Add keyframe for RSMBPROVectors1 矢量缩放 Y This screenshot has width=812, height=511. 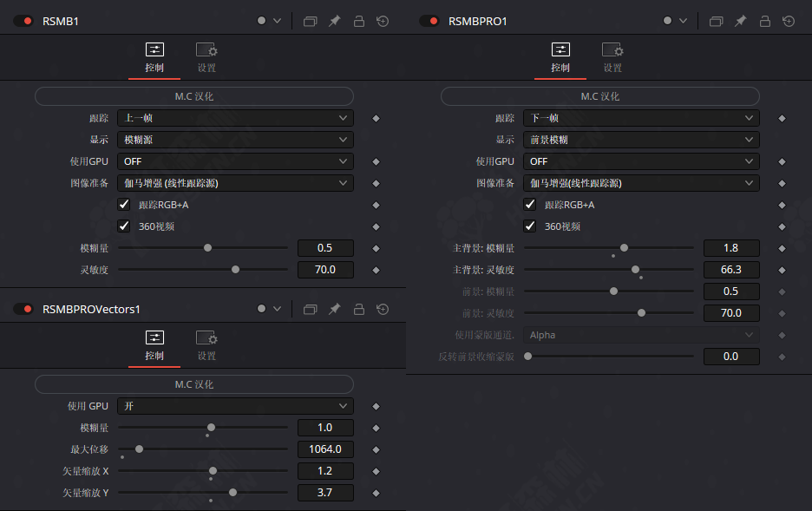click(376, 493)
